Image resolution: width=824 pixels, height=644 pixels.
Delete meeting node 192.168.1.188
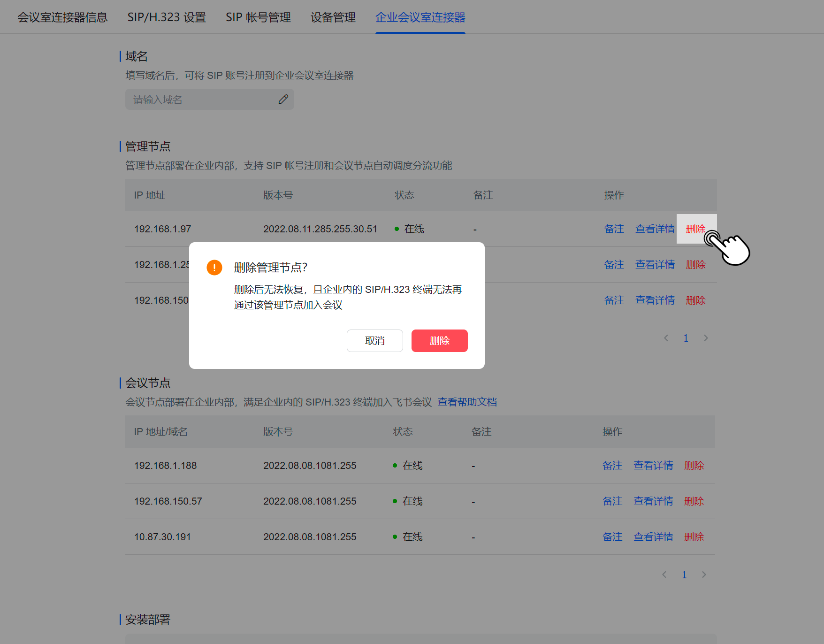tap(694, 466)
